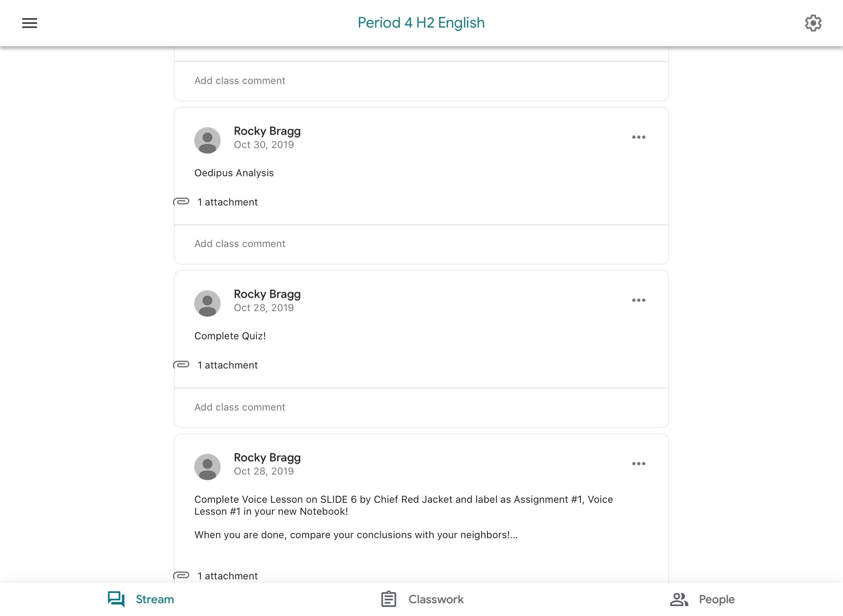The width and height of the screenshot is (843, 616).
Task: Switch to the Stream tab
Action: [x=141, y=599]
